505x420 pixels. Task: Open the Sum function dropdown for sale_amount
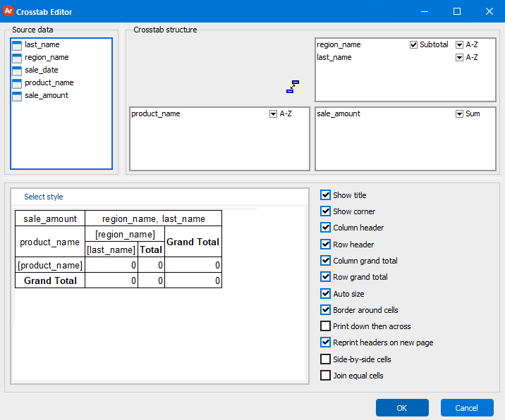[x=459, y=114]
